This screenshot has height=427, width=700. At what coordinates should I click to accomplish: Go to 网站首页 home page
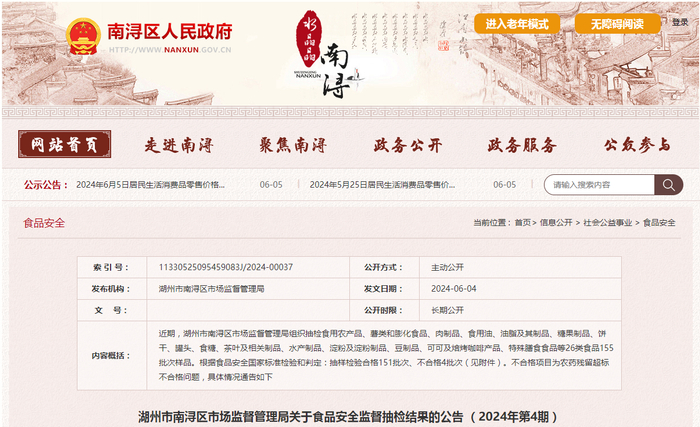click(64, 144)
